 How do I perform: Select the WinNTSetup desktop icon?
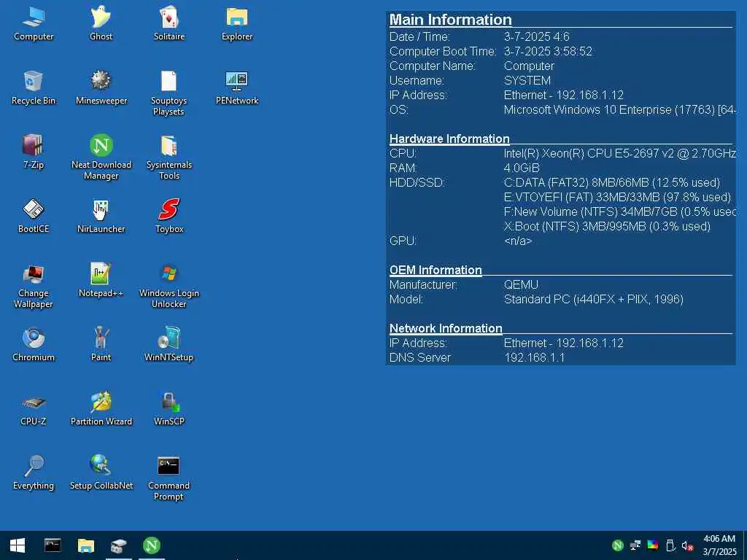click(x=169, y=345)
